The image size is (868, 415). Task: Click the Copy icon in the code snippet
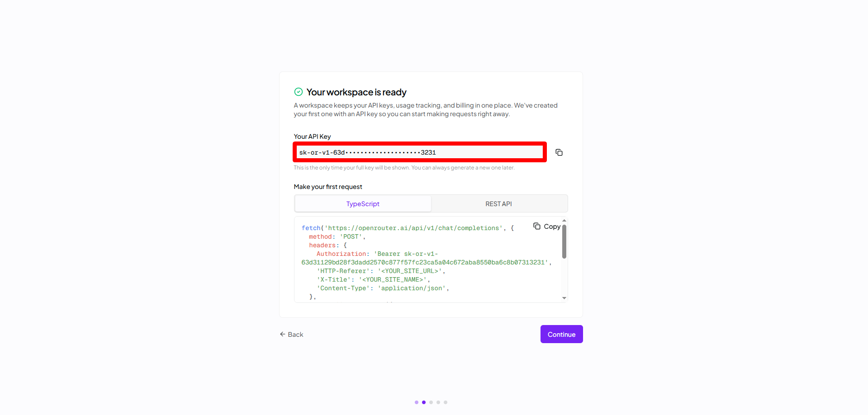pyautogui.click(x=537, y=226)
